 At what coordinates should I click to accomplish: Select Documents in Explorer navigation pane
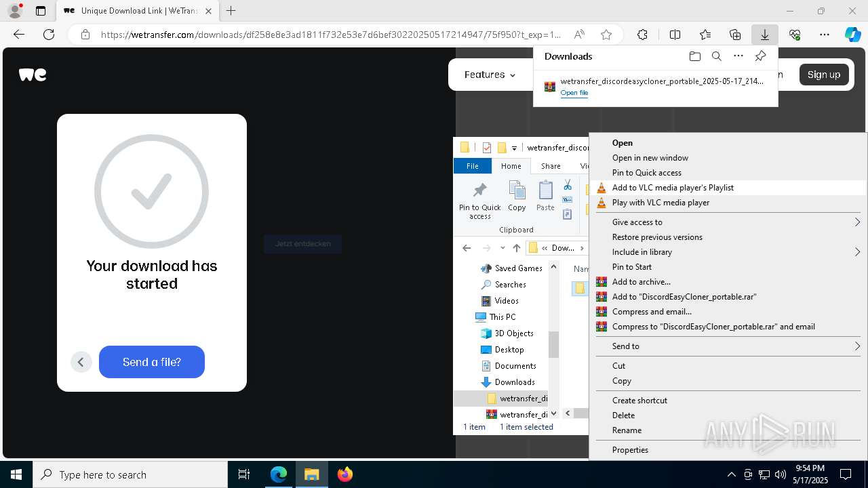point(515,366)
